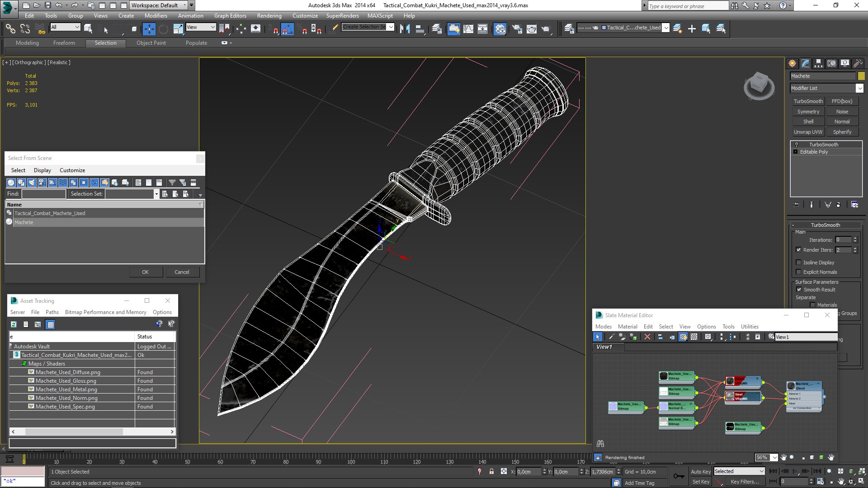
Task: Choose the Select and Rotate tool
Action: coord(163,29)
